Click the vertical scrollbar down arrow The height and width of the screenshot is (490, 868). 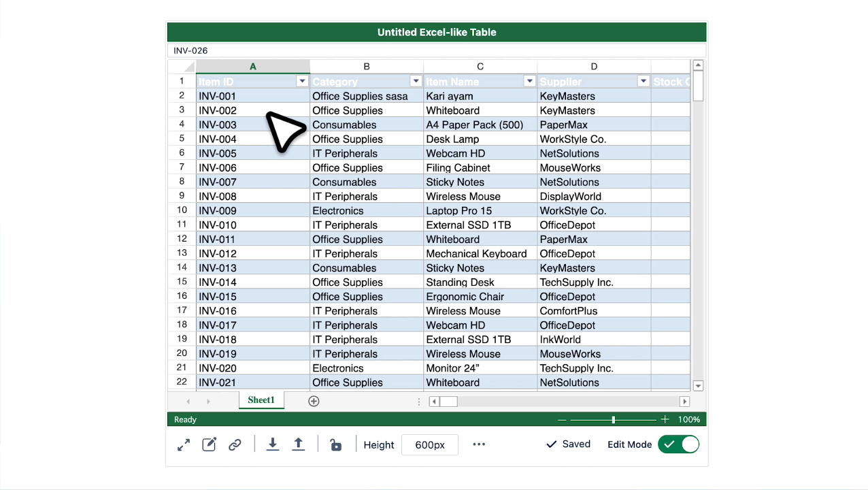(698, 385)
